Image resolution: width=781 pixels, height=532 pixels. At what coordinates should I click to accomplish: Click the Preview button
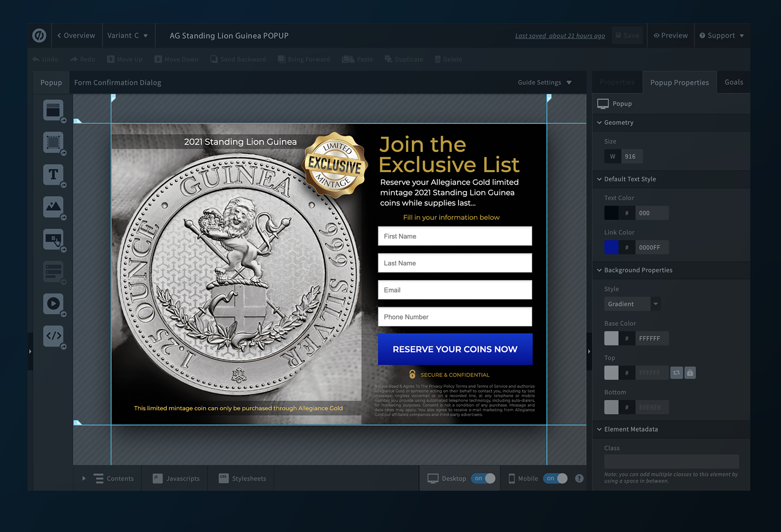pos(671,36)
